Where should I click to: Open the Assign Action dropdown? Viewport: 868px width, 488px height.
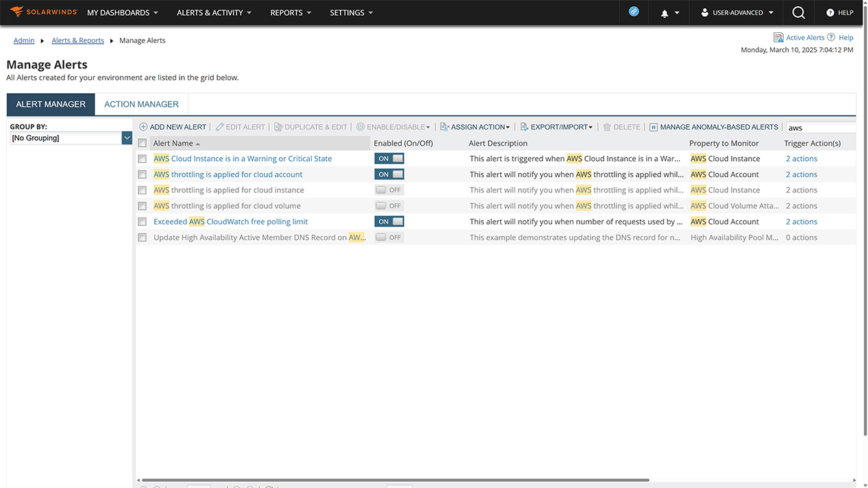click(x=475, y=127)
